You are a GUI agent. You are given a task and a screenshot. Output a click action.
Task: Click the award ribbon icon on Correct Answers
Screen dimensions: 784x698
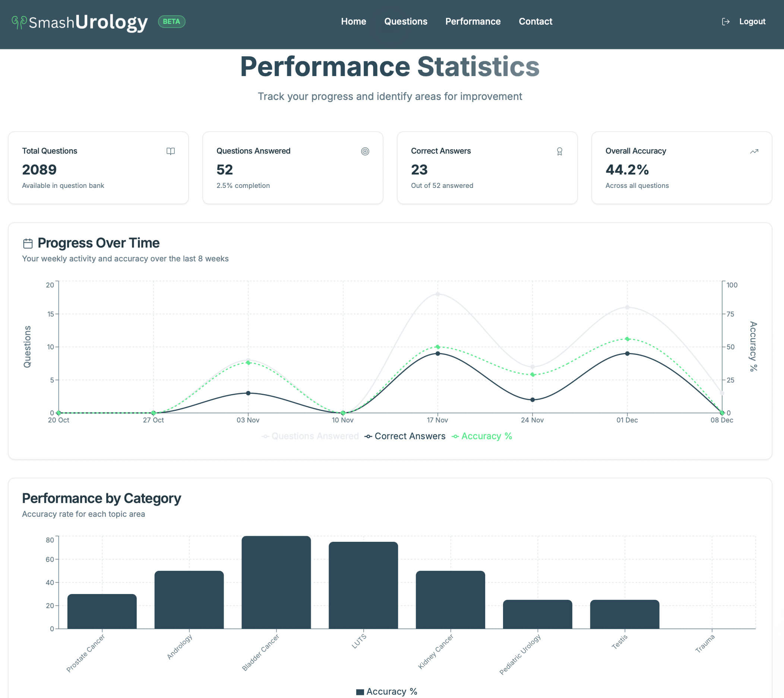tap(559, 151)
